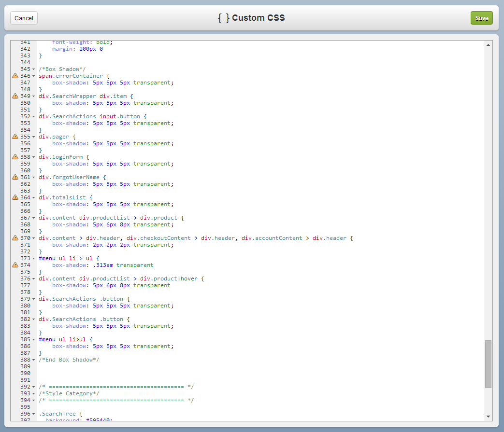The height and width of the screenshot is (432, 504).
Task: Collapse the div.pager rule at line 355
Action: coord(33,137)
